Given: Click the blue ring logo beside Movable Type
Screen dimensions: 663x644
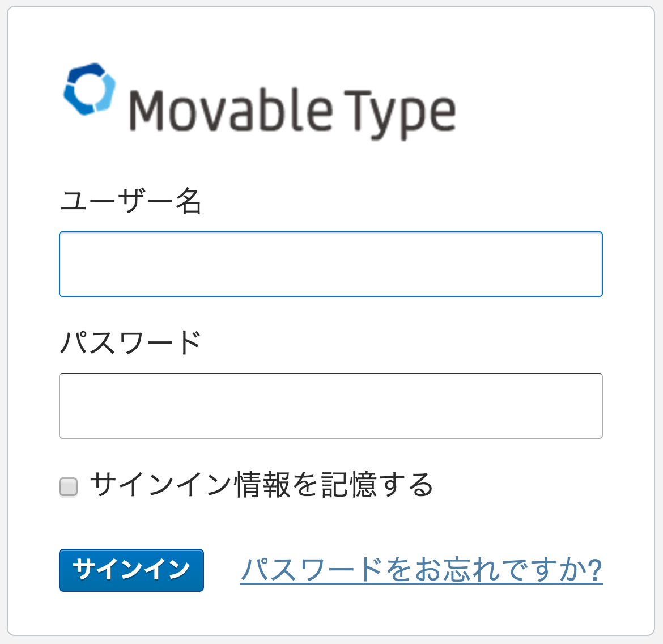Looking at the screenshot, I should [90, 90].
